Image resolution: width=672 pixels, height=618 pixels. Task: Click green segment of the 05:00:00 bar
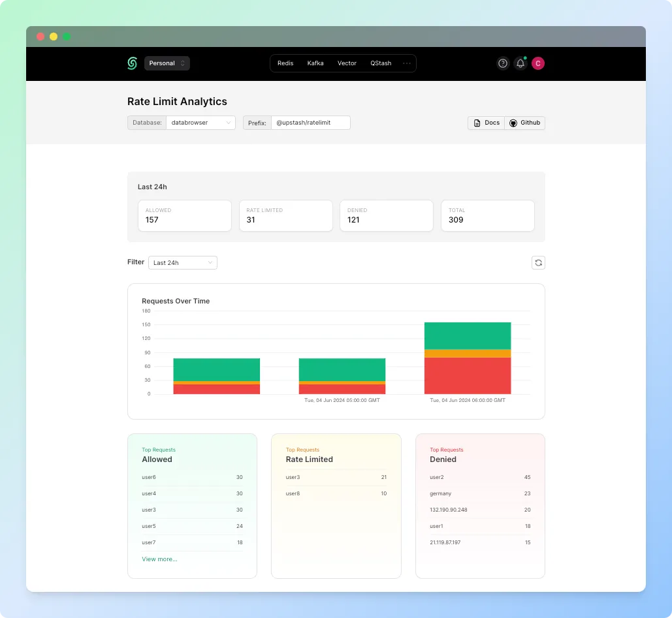click(342, 369)
